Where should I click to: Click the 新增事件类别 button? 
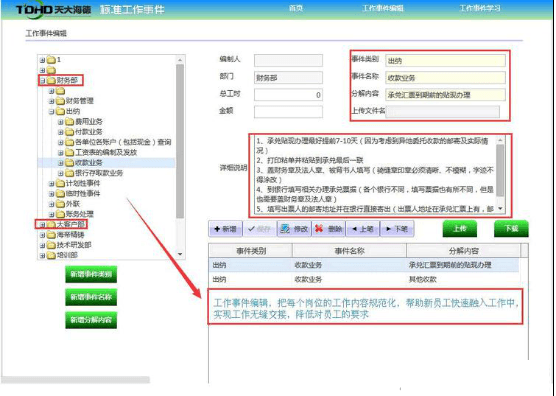coord(91,274)
